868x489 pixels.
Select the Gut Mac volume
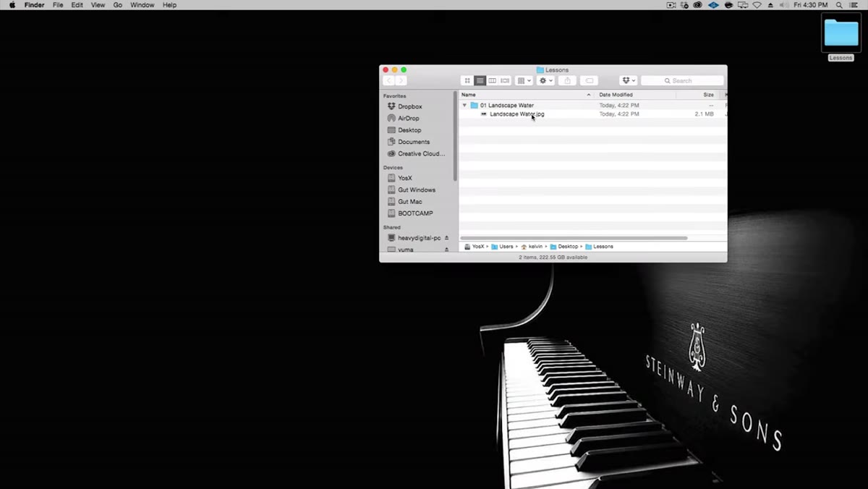(x=409, y=202)
